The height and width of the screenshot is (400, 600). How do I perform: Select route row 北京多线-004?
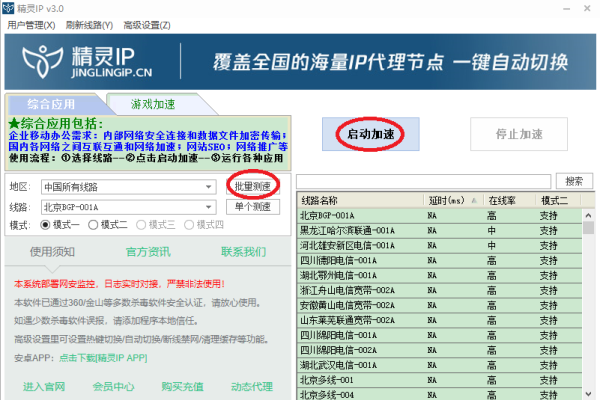coord(440,394)
